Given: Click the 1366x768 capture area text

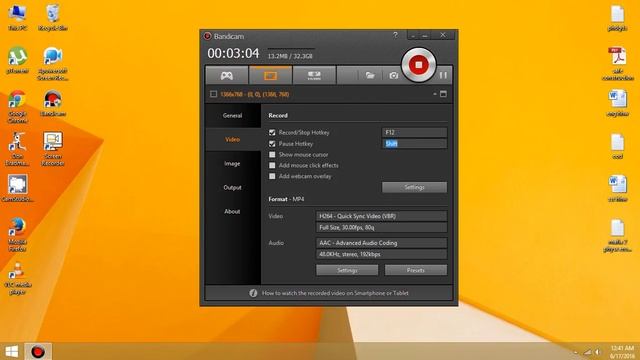Looking at the screenshot, I should click(254, 94).
